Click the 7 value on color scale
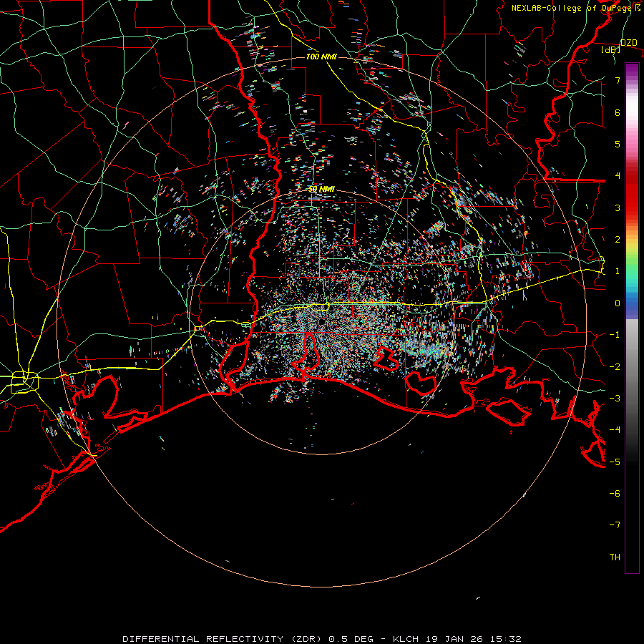The height and width of the screenshot is (644, 644). pyautogui.click(x=618, y=80)
